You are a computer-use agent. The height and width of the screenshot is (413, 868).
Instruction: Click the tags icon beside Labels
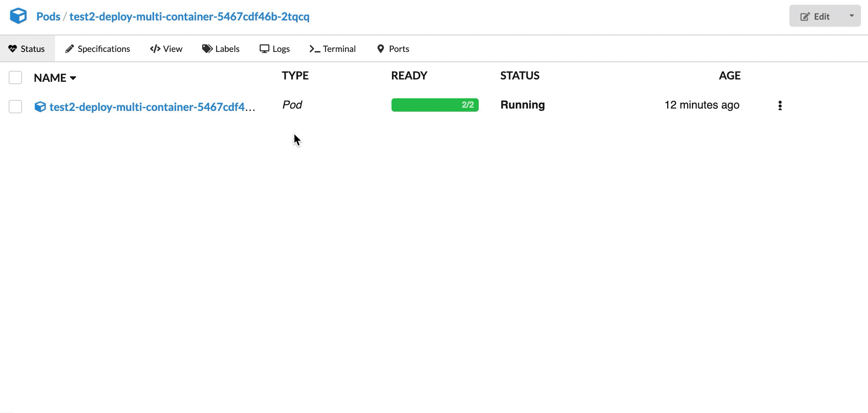point(207,49)
